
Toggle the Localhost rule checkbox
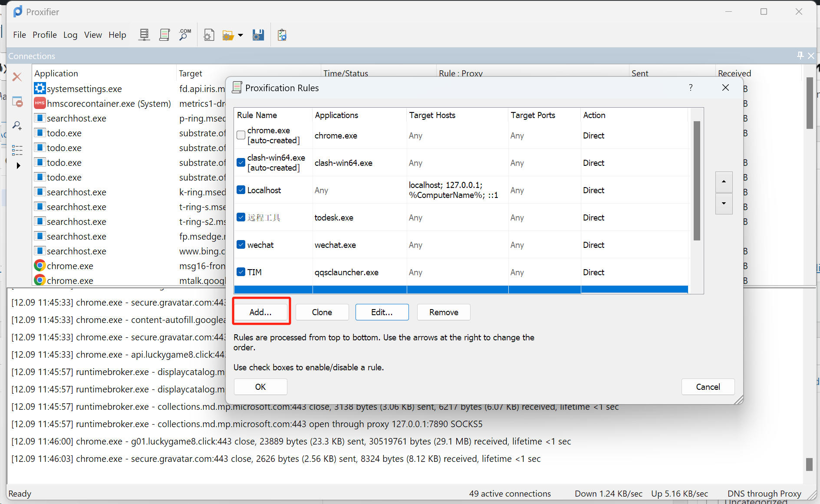(241, 190)
